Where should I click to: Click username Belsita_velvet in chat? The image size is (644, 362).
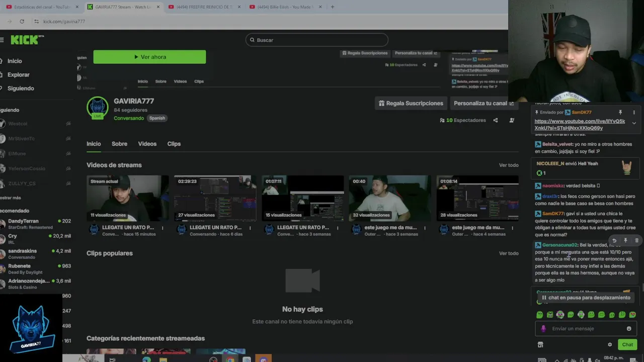point(557,144)
